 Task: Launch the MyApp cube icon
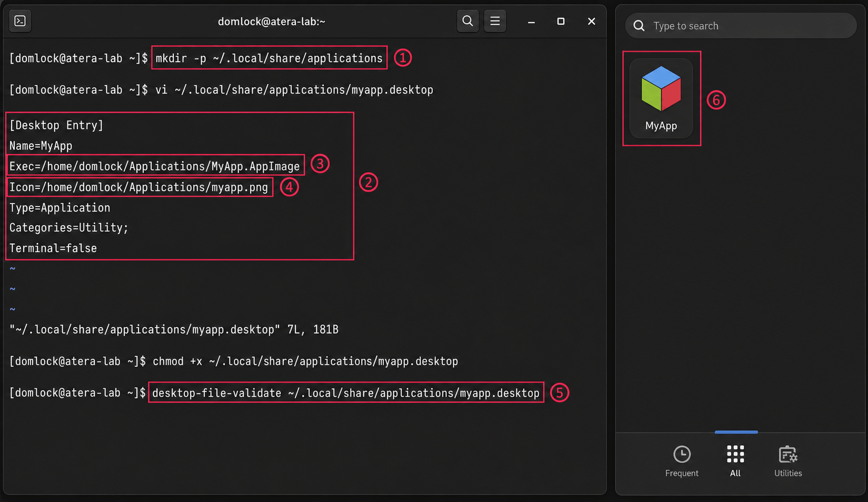tap(661, 89)
